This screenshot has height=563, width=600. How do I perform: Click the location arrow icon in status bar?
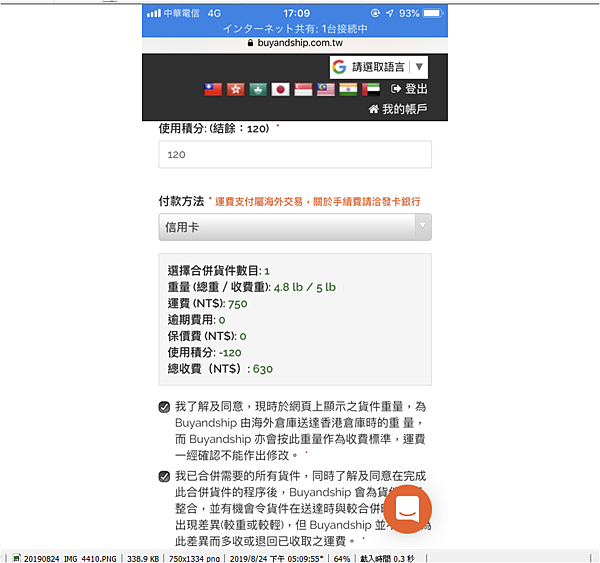[x=390, y=13]
